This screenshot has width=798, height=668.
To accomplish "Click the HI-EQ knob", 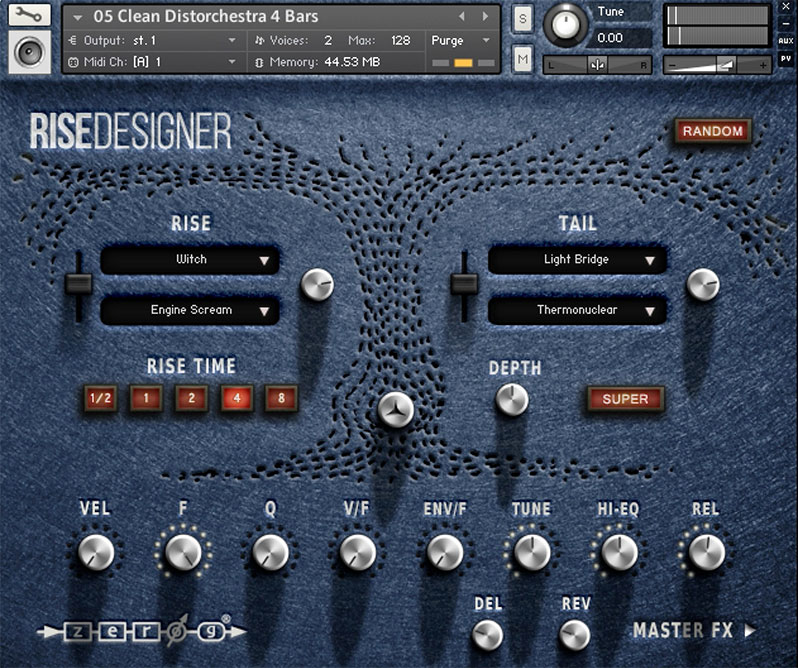I will point(619,552).
